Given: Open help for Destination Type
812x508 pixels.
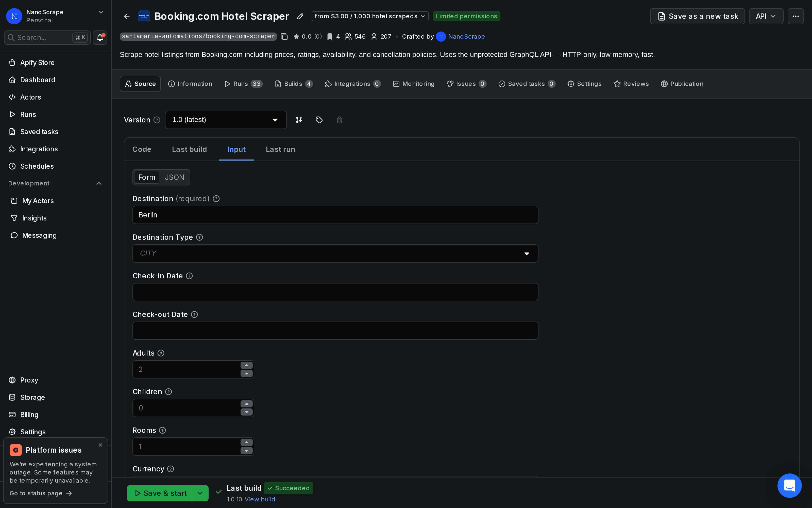Looking at the screenshot, I should tap(199, 237).
